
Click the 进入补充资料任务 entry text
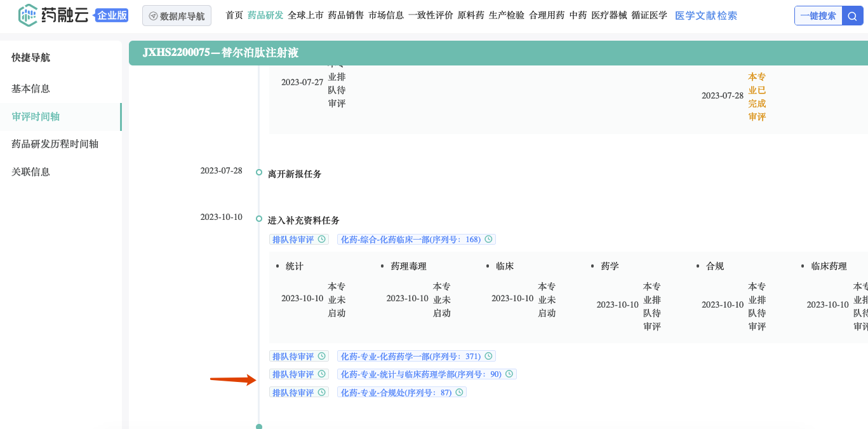click(304, 221)
